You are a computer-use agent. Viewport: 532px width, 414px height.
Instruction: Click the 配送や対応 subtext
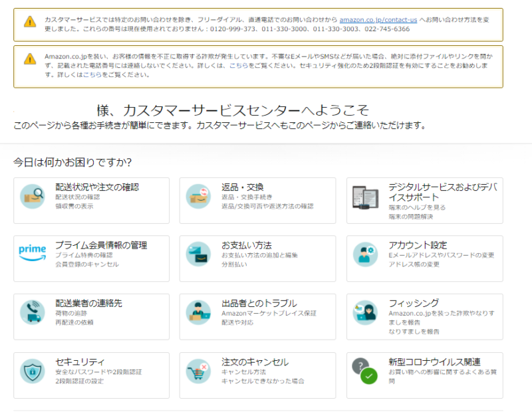tap(237, 322)
